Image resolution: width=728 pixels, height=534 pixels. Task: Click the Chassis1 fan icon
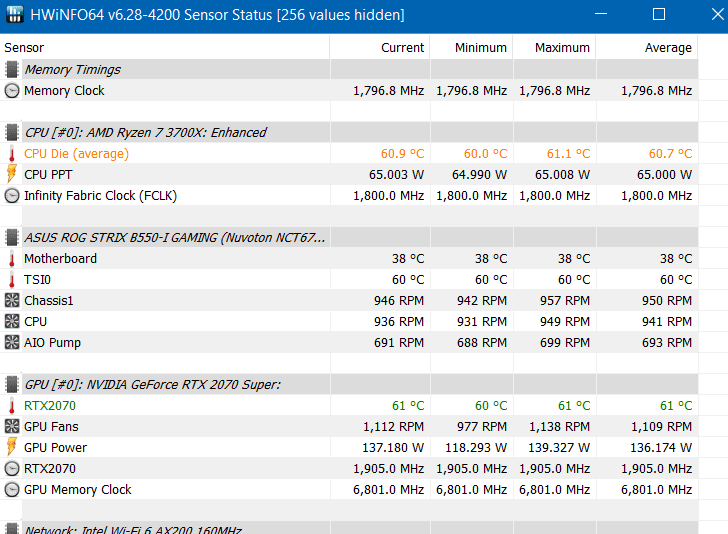click(12, 300)
